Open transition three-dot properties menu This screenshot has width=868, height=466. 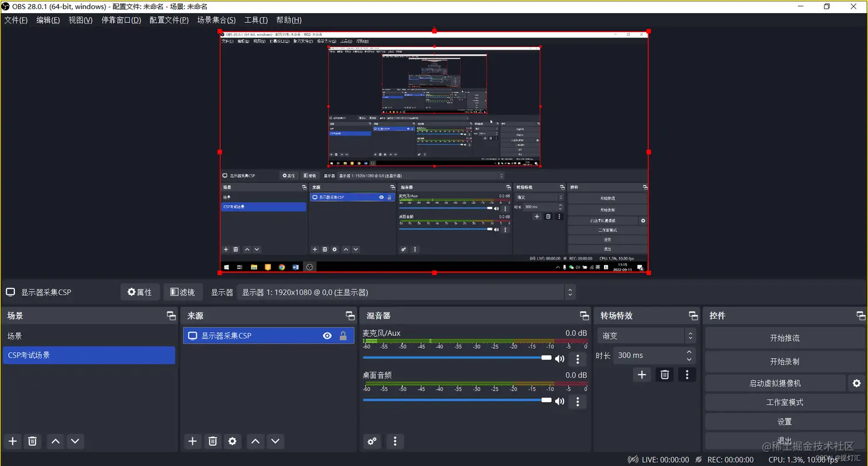pos(687,375)
